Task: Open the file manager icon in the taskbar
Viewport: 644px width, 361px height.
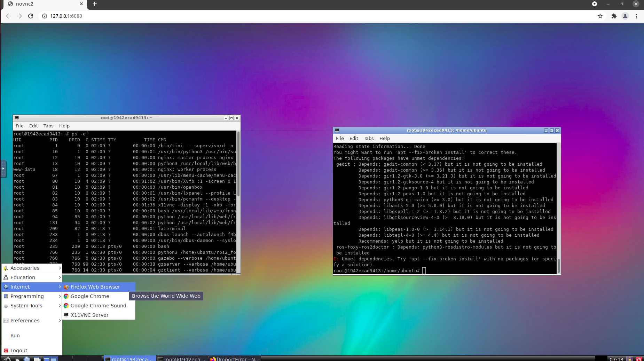Action: (37, 359)
